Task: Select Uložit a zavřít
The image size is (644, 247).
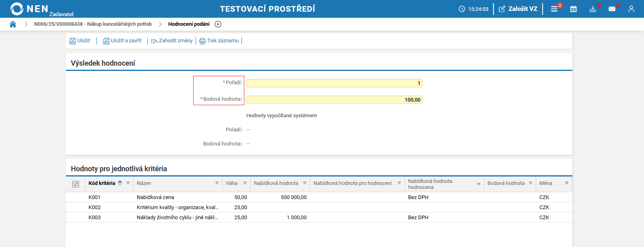Action: pos(122,41)
